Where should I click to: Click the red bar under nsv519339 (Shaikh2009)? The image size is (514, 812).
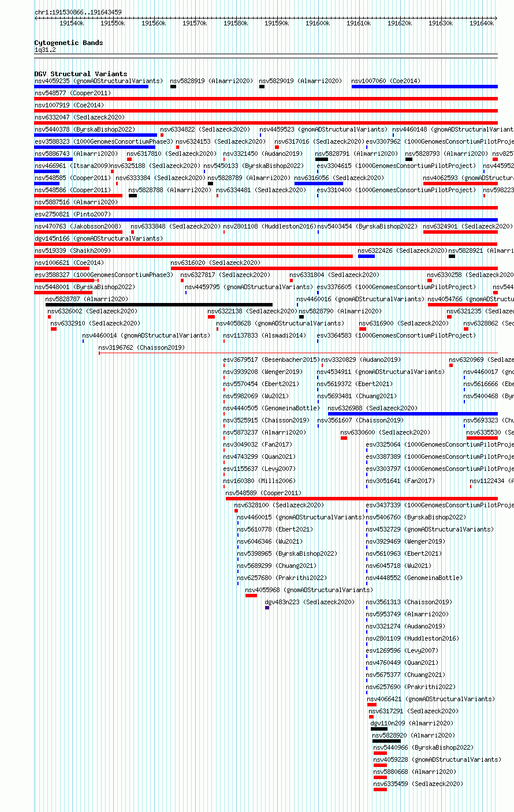[193, 256]
